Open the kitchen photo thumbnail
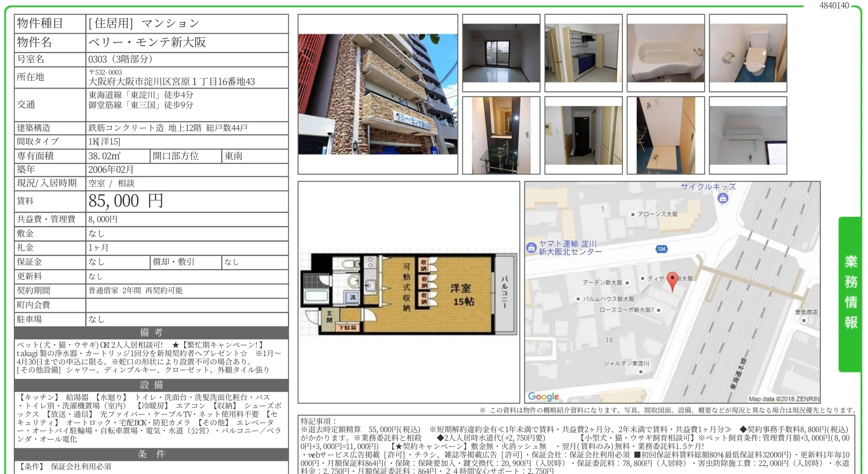 tap(583, 52)
